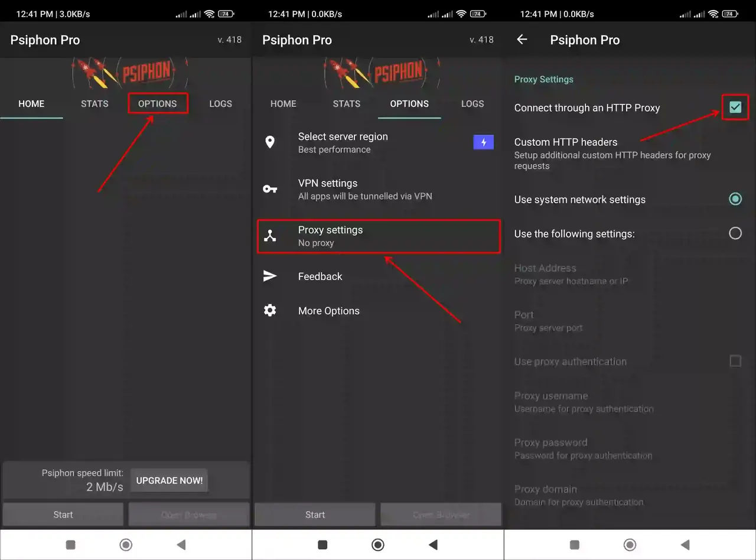
Task: Open LOGS tab in left phone screen
Action: pos(220,103)
